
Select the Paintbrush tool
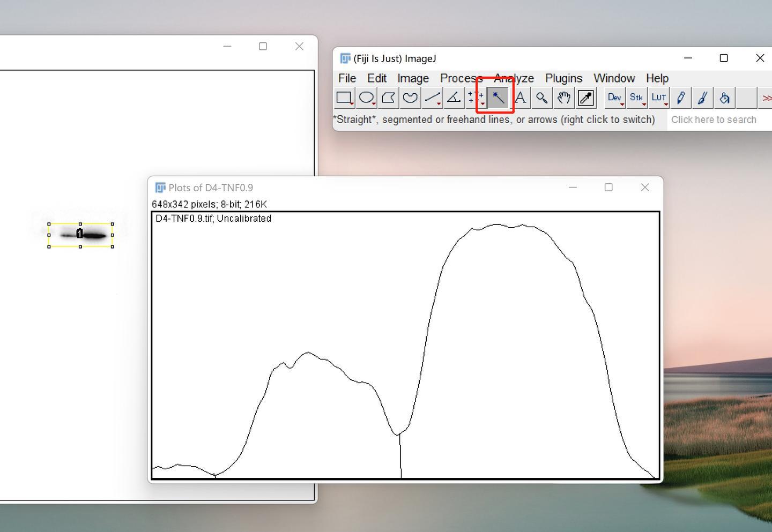tap(702, 98)
